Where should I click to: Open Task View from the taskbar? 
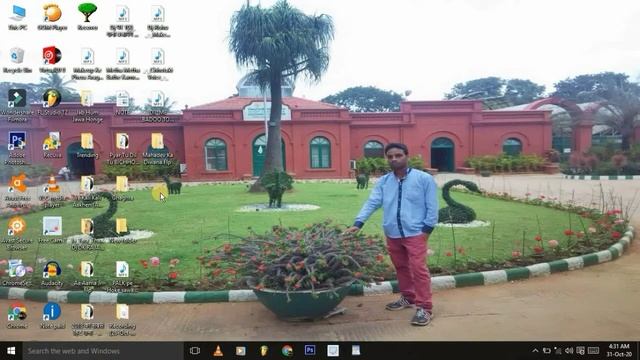[195, 351]
